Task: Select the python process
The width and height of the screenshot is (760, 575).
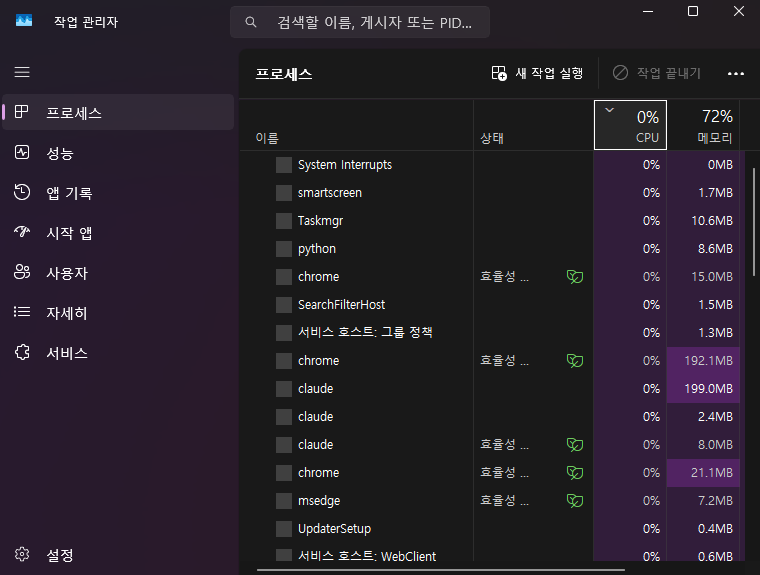Action: 490,249
